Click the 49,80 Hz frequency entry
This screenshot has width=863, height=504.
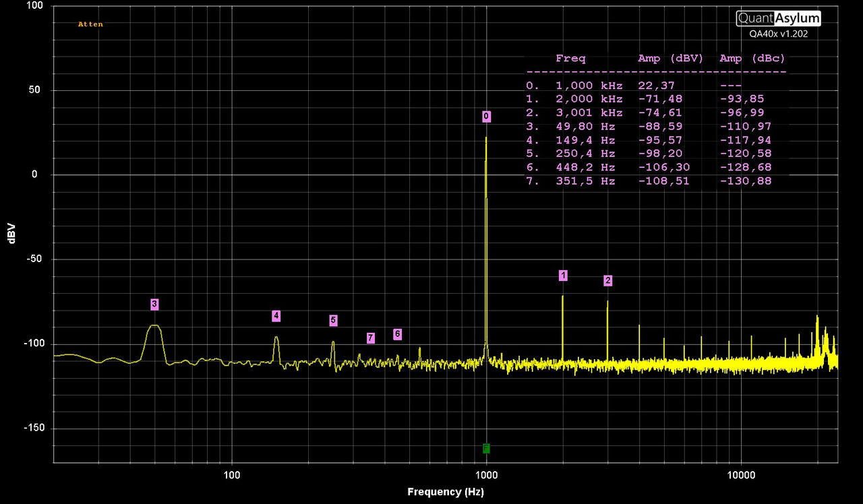pos(586,126)
